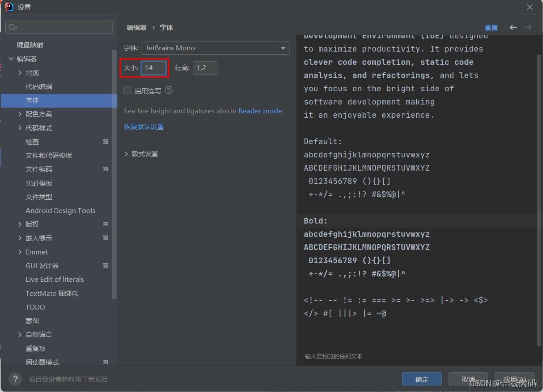Click the project-level marker icon next to 阅读器模式

coord(105,362)
